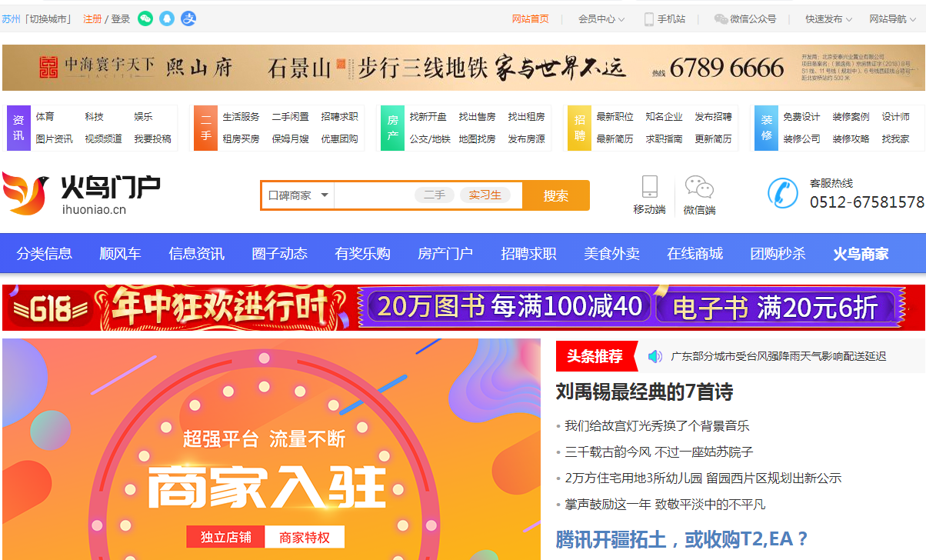Open article 我们给故宫灯光秀换了个背景音乐
The image size is (926, 560).
[x=657, y=425]
